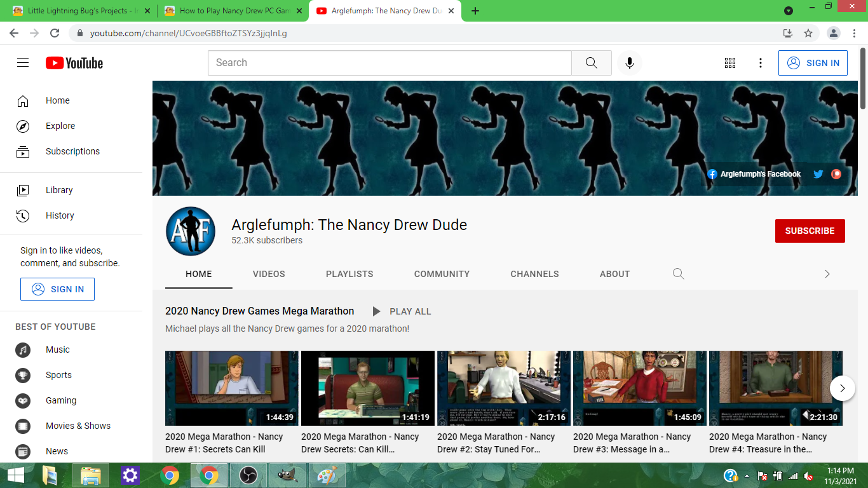Reload the page in Chrome
Viewport: 868px width, 488px height.
coord(55,33)
